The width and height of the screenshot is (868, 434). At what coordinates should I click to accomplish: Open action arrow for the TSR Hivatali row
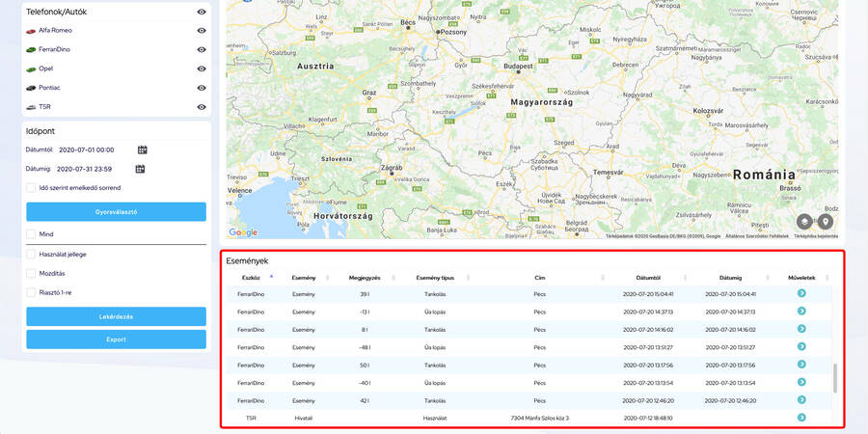pyautogui.click(x=801, y=417)
